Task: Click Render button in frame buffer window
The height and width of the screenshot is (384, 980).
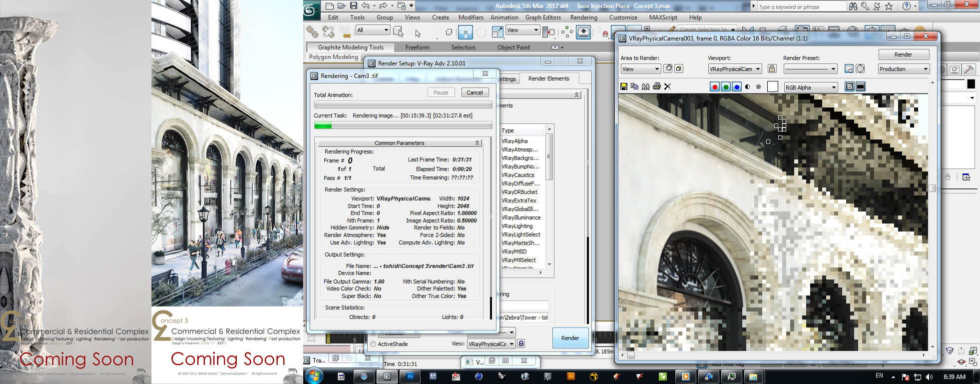Action: click(903, 54)
